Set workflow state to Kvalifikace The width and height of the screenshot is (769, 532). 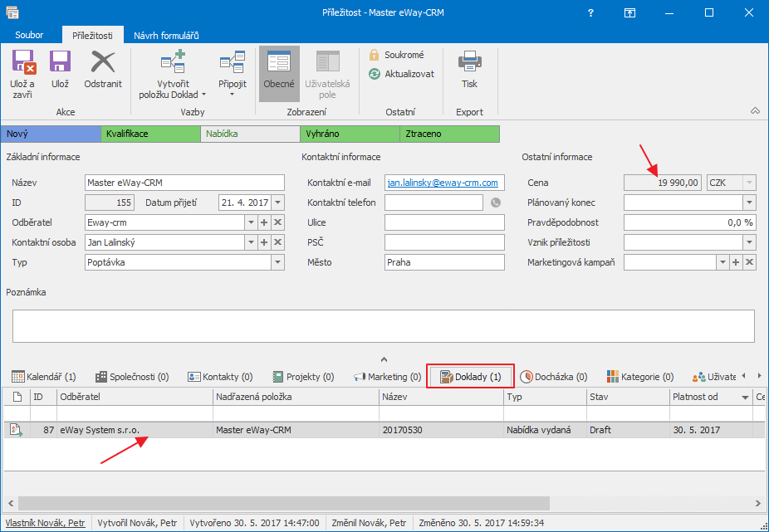coord(150,134)
